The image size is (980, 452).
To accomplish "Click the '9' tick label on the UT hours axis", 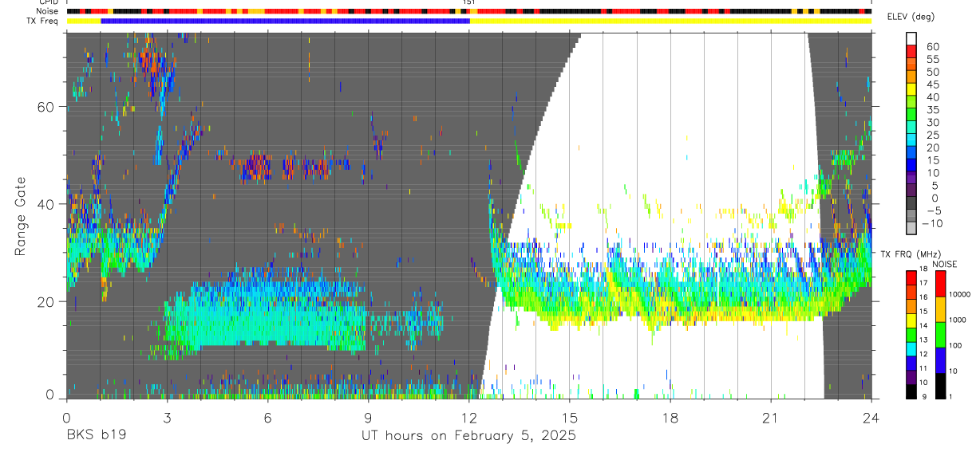I will pos(368,418).
